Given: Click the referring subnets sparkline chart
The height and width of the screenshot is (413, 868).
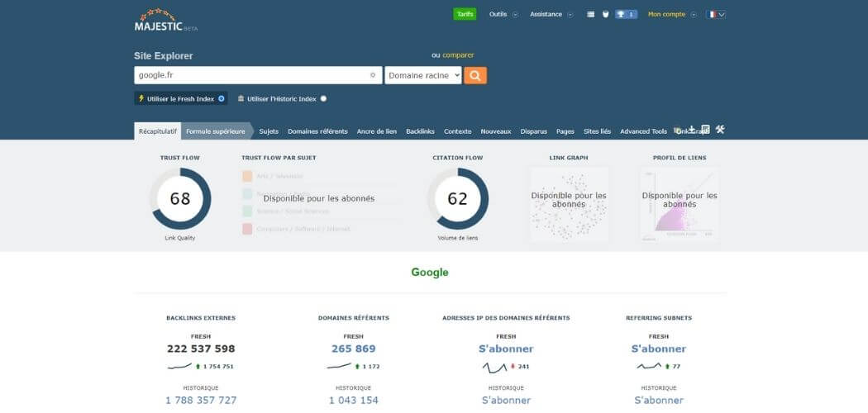Looking at the screenshot, I should [x=649, y=366].
